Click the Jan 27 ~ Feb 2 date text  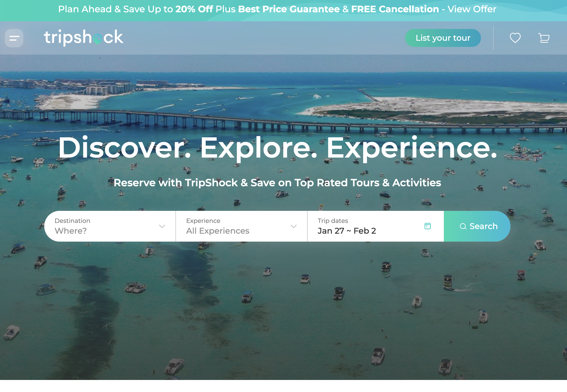(347, 231)
